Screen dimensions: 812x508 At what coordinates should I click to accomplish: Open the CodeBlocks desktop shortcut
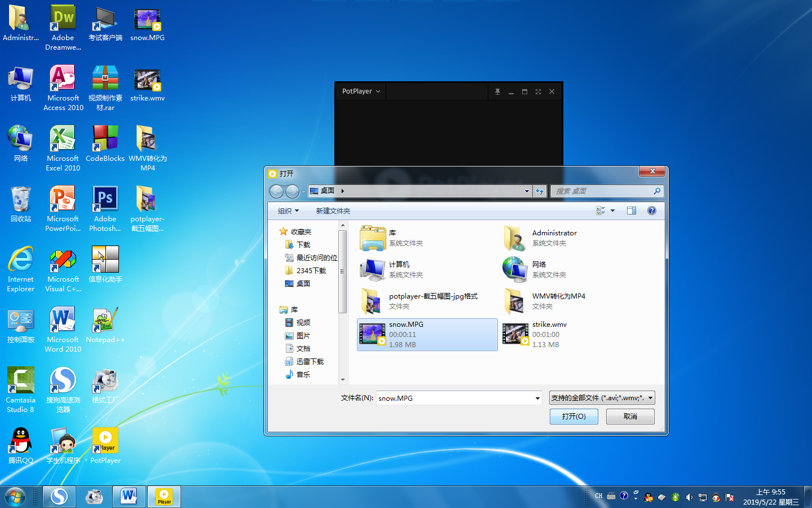click(105, 144)
